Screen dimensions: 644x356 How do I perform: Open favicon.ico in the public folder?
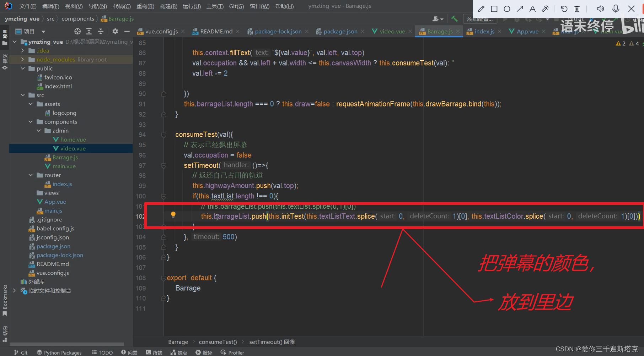[58, 77]
